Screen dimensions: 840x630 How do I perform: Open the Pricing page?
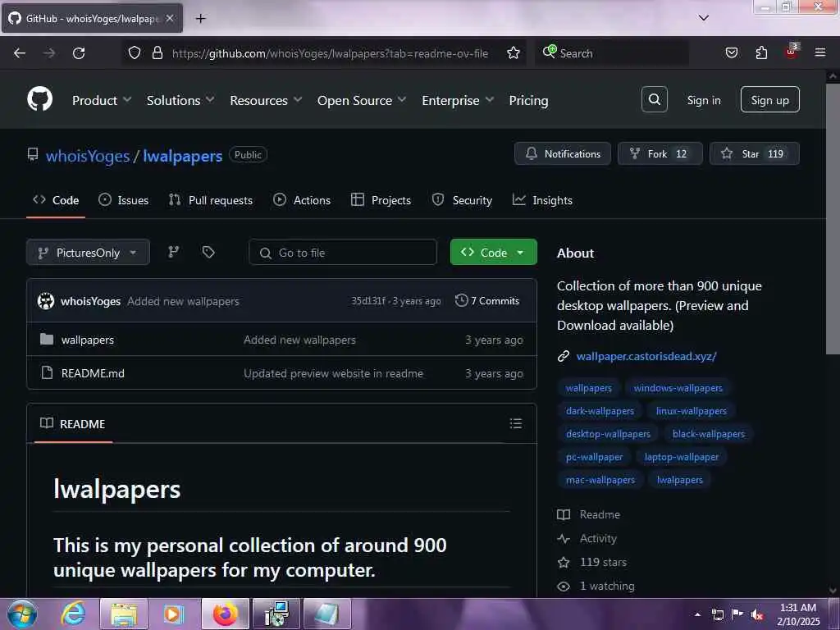point(528,100)
